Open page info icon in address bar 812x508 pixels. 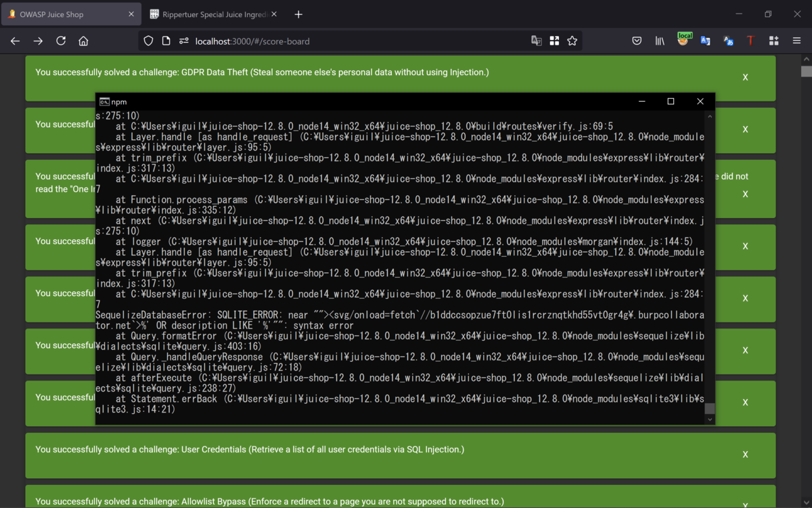[166, 41]
